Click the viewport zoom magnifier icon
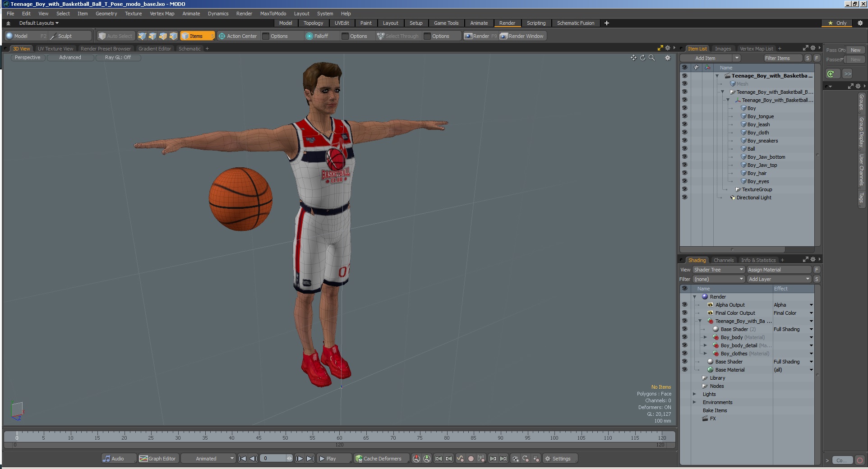This screenshot has width=868, height=469. (651, 58)
